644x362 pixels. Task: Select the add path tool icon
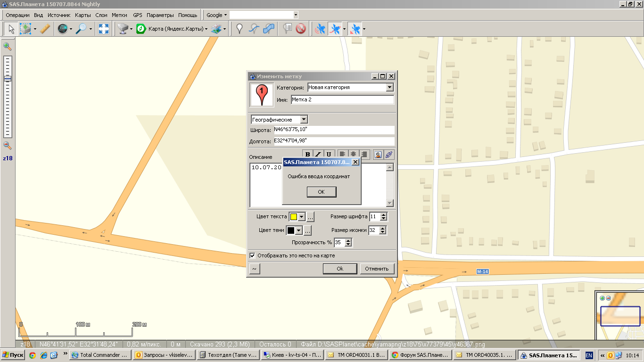tap(254, 29)
